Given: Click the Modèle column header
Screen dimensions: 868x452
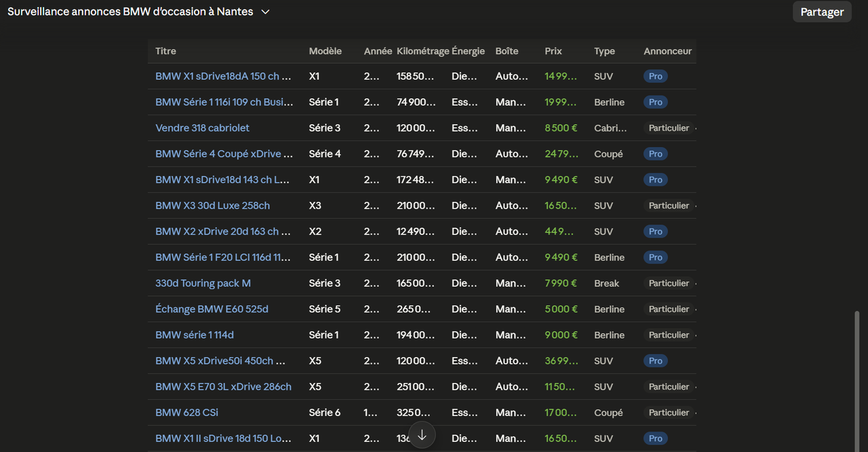Looking at the screenshot, I should tap(325, 51).
